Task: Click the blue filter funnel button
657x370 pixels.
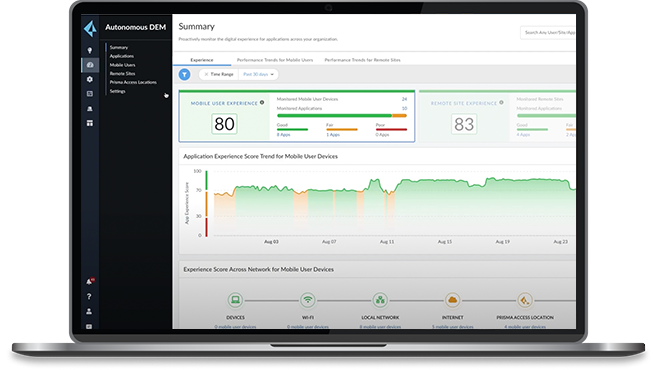Action: pos(184,75)
